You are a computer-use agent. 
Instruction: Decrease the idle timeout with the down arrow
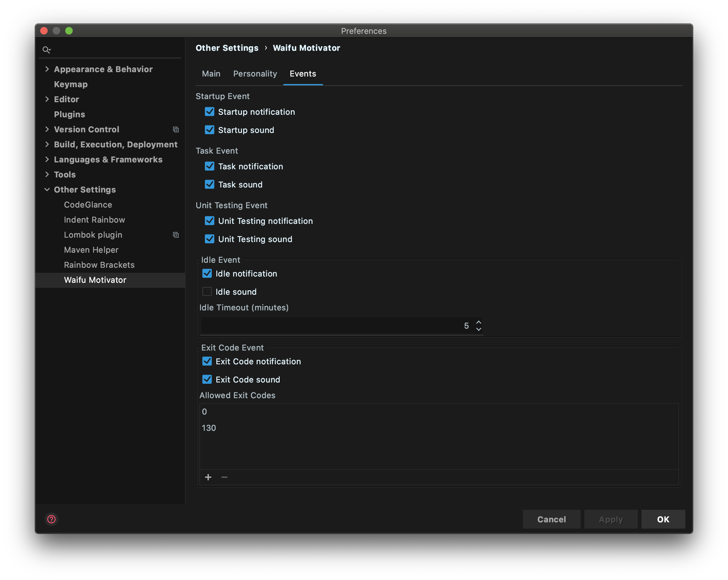pos(478,330)
